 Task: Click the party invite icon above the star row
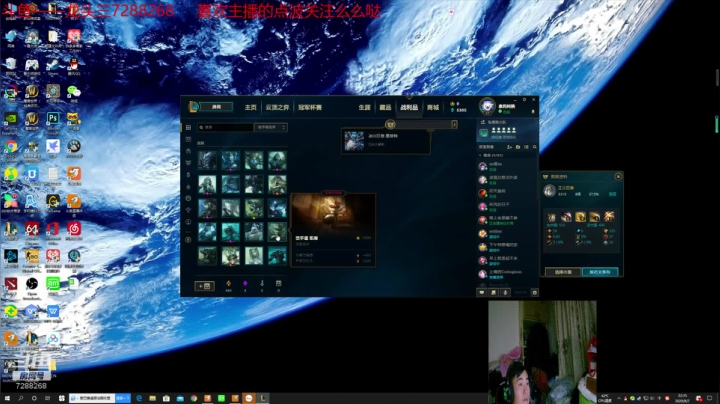(483, 122)
